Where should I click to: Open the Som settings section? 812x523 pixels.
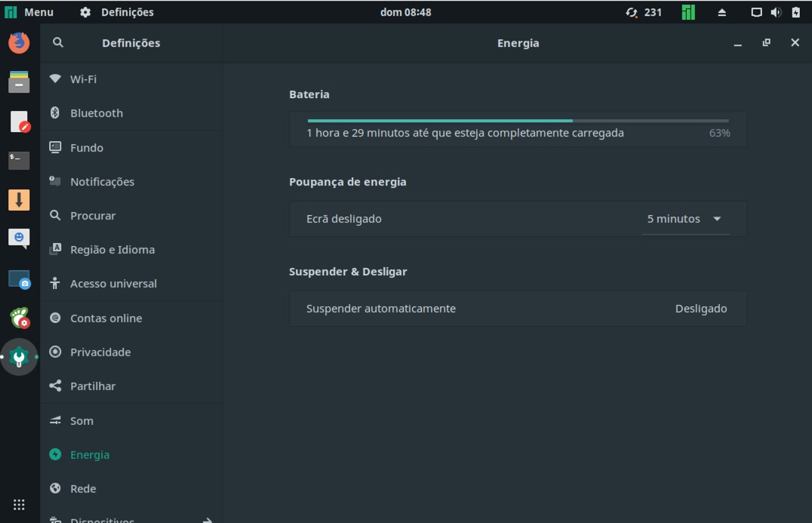coord(81,420)
